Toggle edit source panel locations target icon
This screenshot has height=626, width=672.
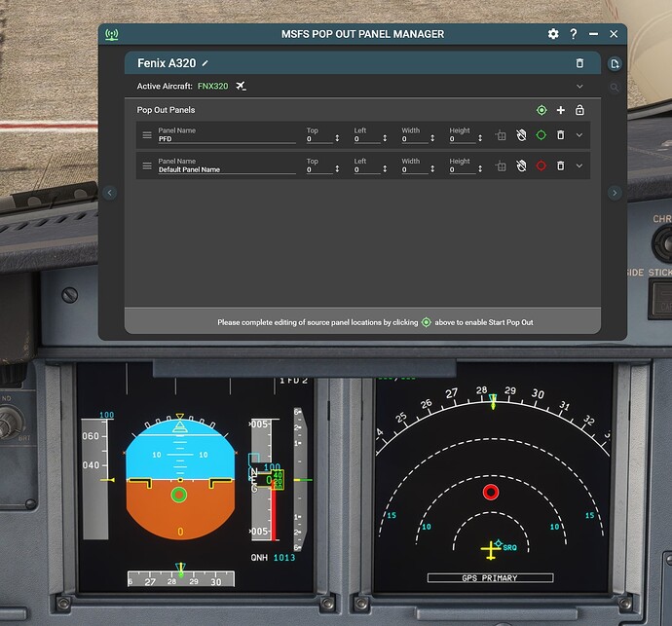541,110
